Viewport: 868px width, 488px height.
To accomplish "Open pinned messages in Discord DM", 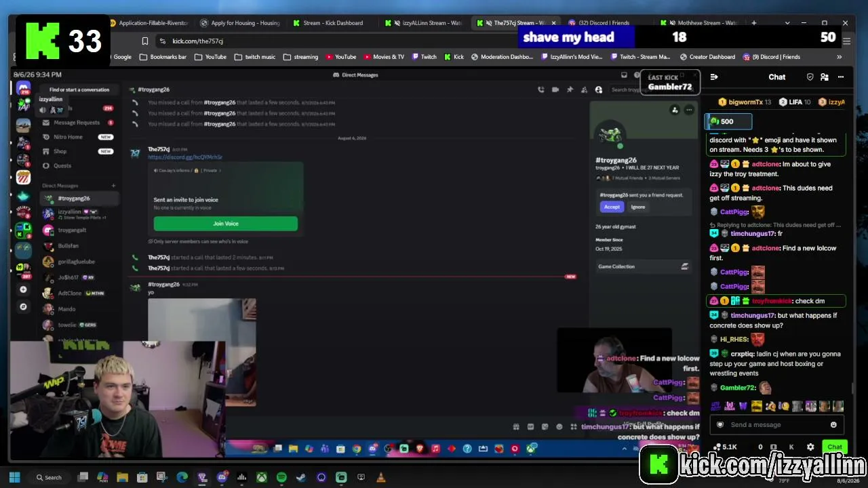I will (570, 89).
